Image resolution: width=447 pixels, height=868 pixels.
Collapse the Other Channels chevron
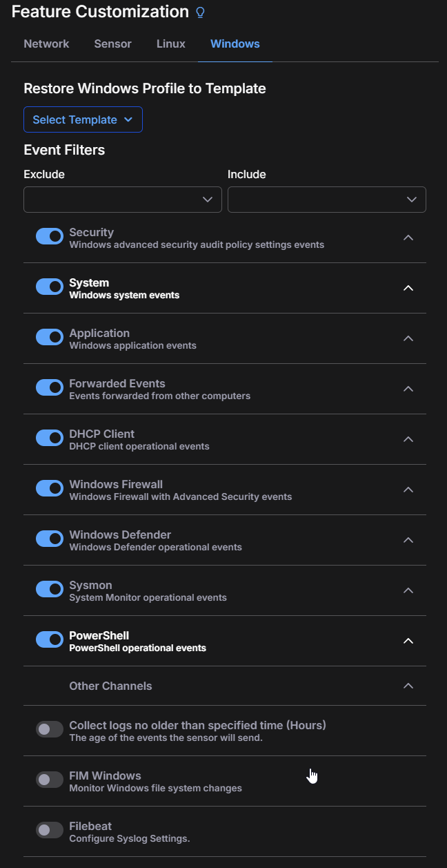[x=408, y=686]
